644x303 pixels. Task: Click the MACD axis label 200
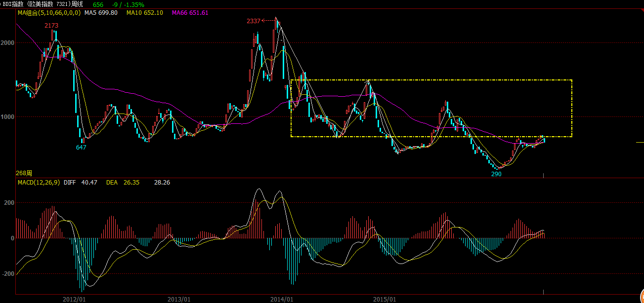(x=9, y=203)
